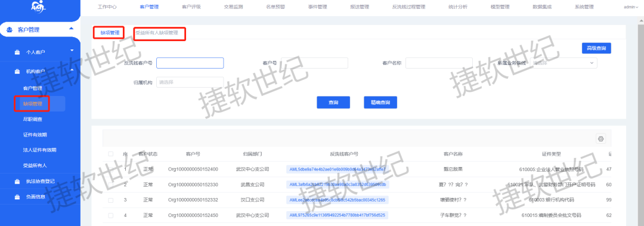Open 事件管理 in top navigation
Viewport: 644px width, 226px height.
click(x=317, y=7)
